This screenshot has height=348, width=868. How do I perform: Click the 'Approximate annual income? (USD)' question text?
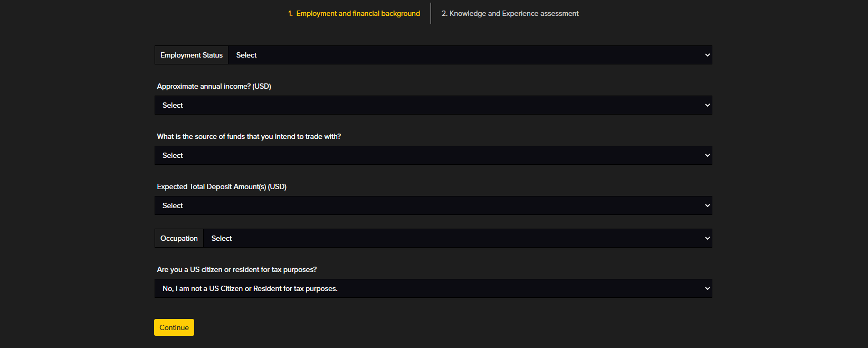click(214, 86)
